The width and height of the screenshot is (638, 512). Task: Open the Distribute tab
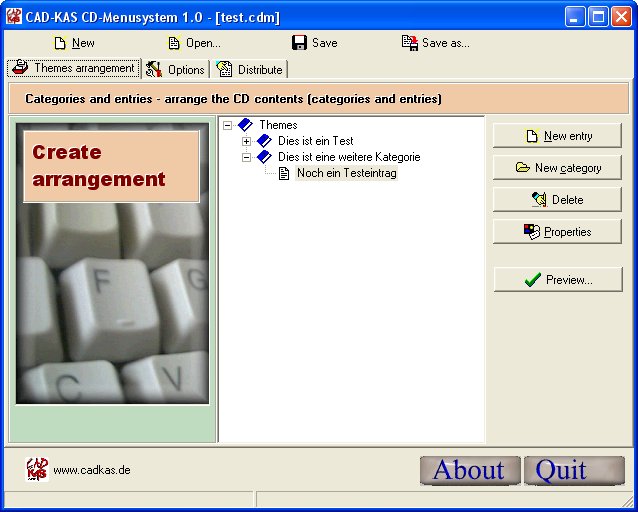[250, 69]
